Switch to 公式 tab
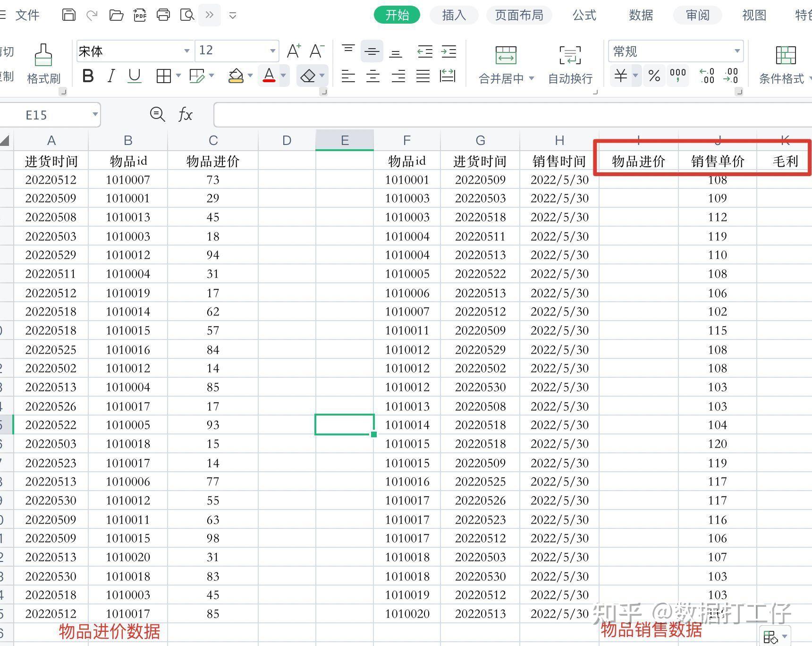The width and height of the screenshot is (812, 646). [584, 15]
